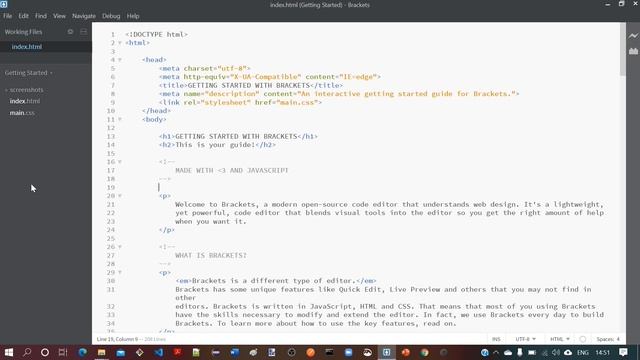Toggle INS insert mode in status bar
This screenshot has height=360, width=640.
[496, 339]
